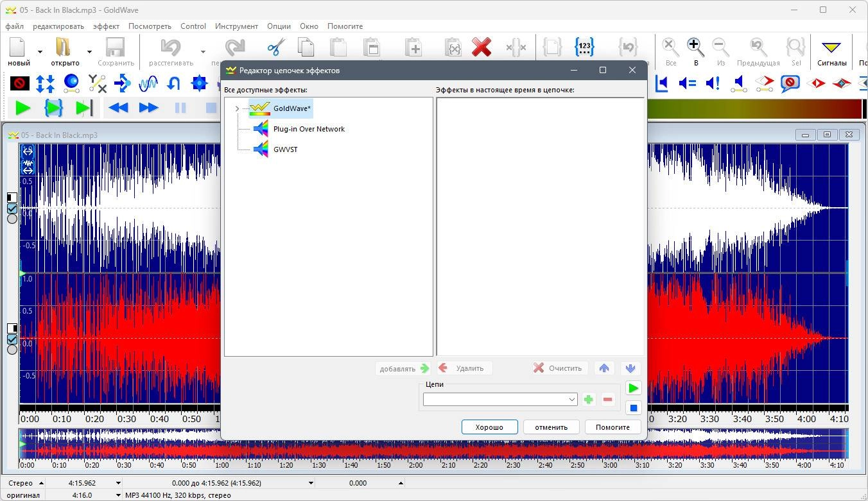
Task: Click the white channel black-white box toggle
Action: click(x=12, y=198)
